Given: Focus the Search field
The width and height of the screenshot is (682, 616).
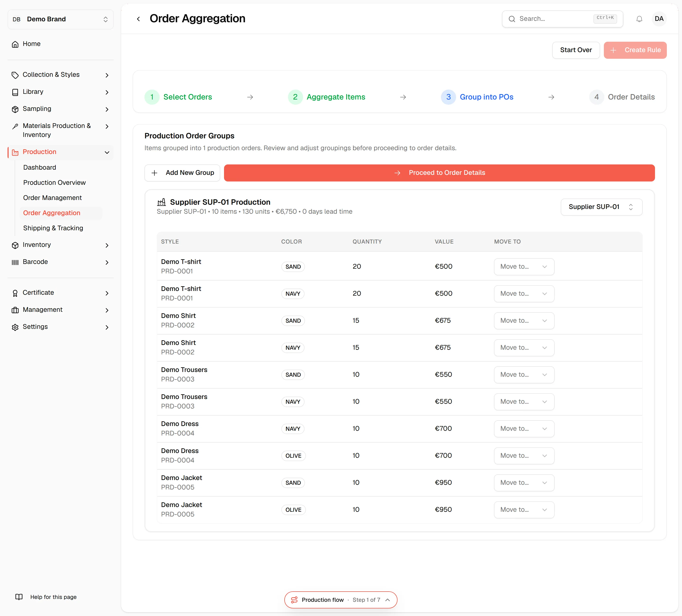Looking at the screenshot, I should click(x=562, y=19).
